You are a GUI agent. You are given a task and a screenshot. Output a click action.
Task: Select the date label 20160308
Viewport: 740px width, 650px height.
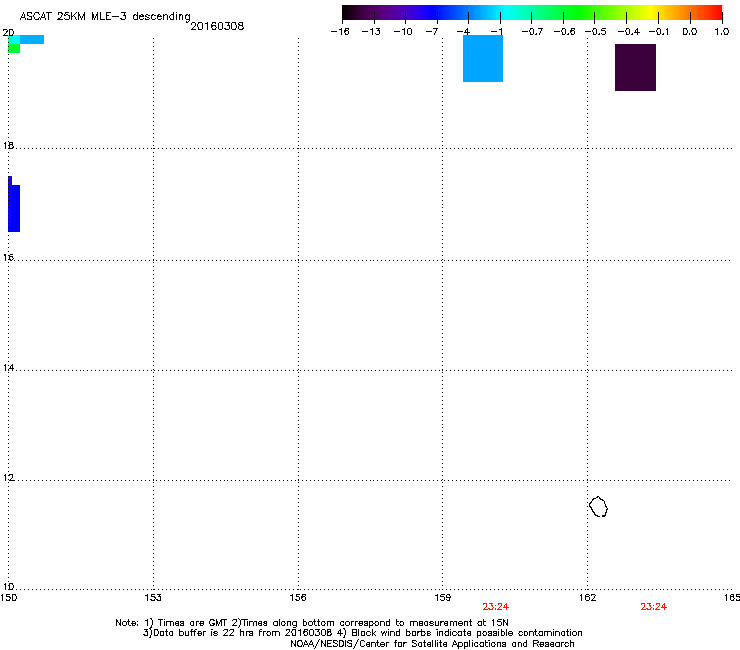tap(217, 26)
